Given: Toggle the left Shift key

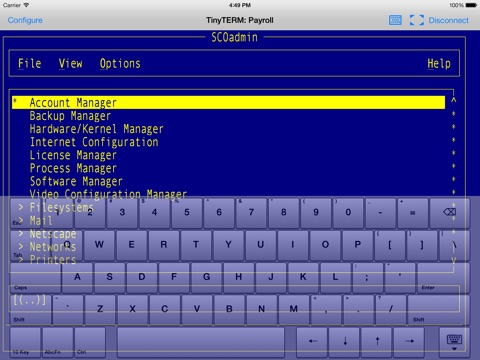Looking at the screenshot, I should click(x=31, y=310).
